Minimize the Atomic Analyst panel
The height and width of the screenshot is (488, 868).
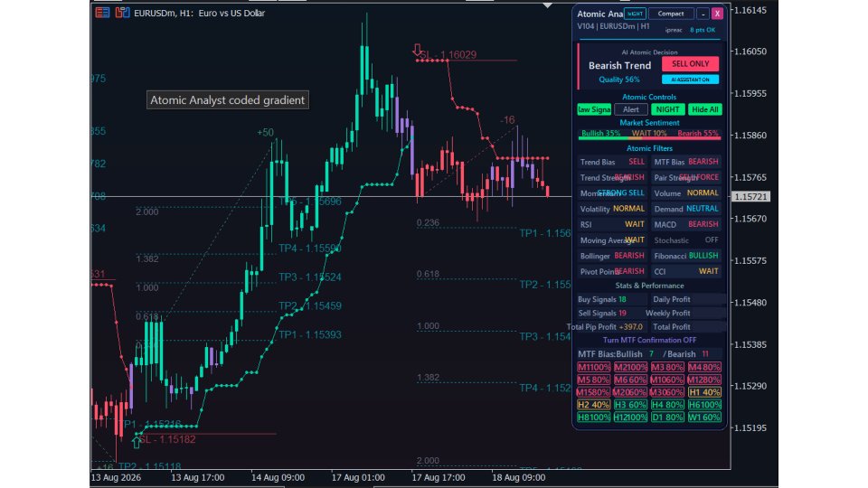[x=703, y=14]
